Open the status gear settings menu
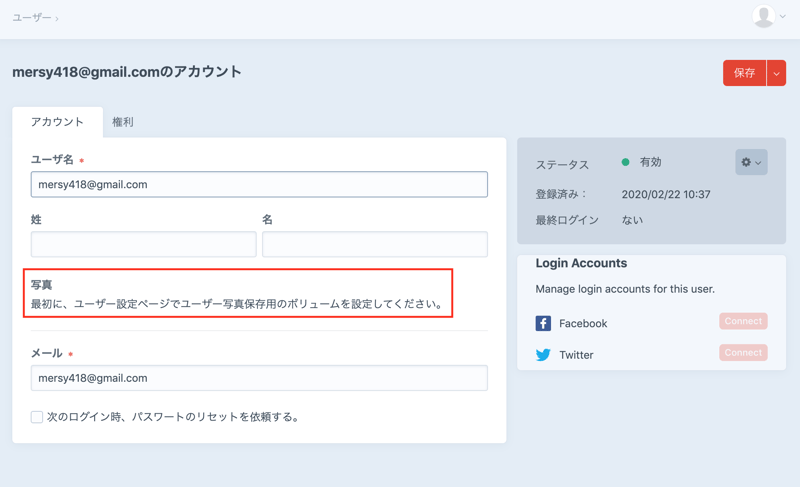The width and height of the screenshot is (800, 487). point(751,162)
